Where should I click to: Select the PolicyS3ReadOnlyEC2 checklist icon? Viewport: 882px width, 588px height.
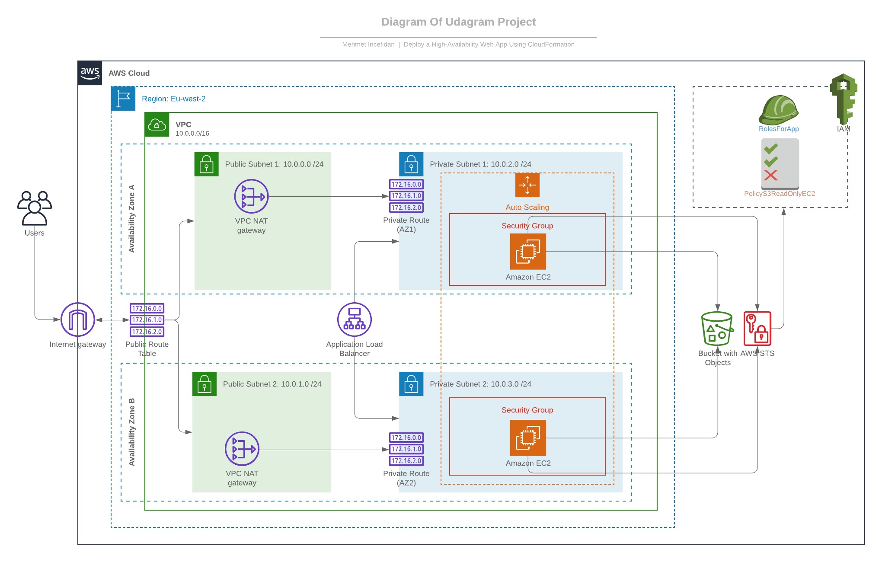(x=780, y=164)
